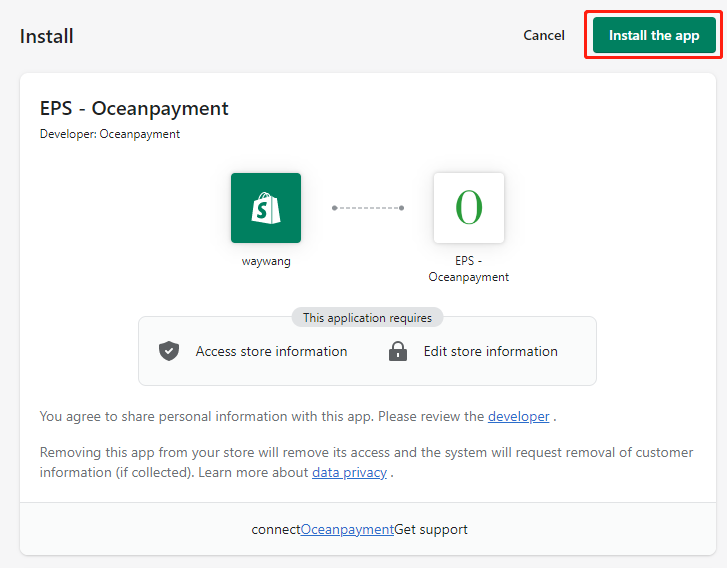Cancel the app installation
The image size is (727, 568).
point(544,35)
